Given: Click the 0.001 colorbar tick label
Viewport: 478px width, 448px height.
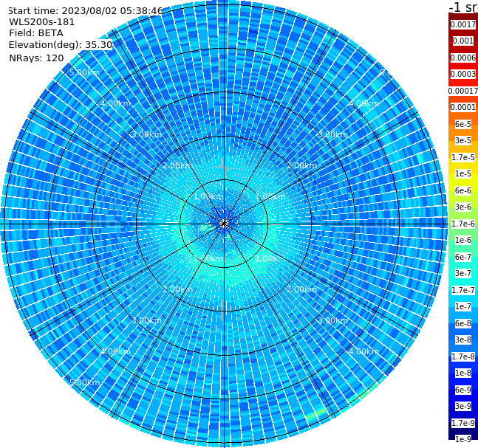Looking at the screenshot, I should (463, 41).
